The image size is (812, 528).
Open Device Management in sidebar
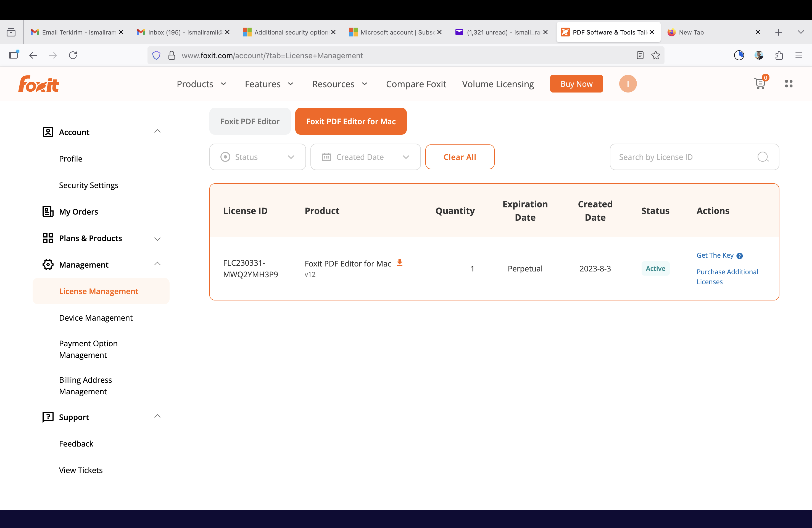click(96, 318)
